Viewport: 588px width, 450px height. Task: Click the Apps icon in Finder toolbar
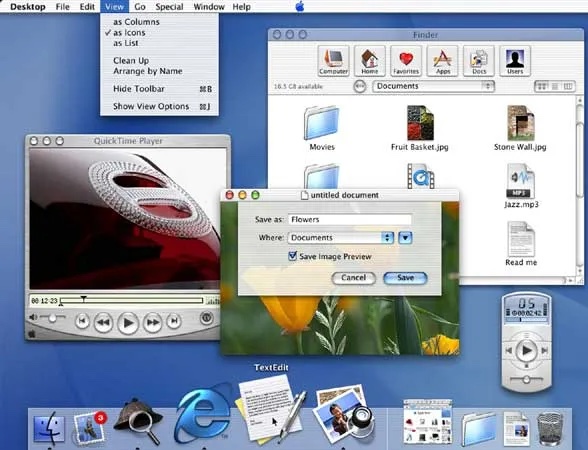click(x=442, y=61)
